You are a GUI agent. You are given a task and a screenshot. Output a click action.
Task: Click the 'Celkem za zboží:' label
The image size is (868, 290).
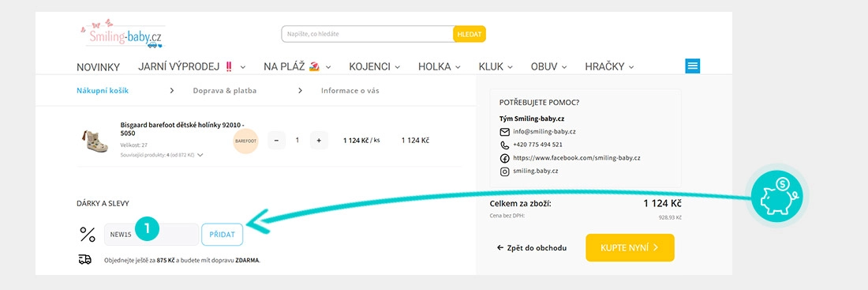point(520,204)
